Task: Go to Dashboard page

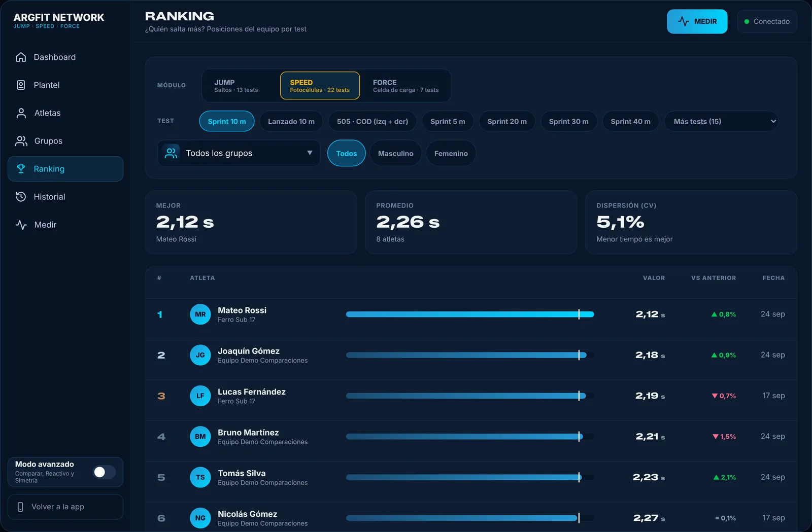Action: (x=65, y=57)
